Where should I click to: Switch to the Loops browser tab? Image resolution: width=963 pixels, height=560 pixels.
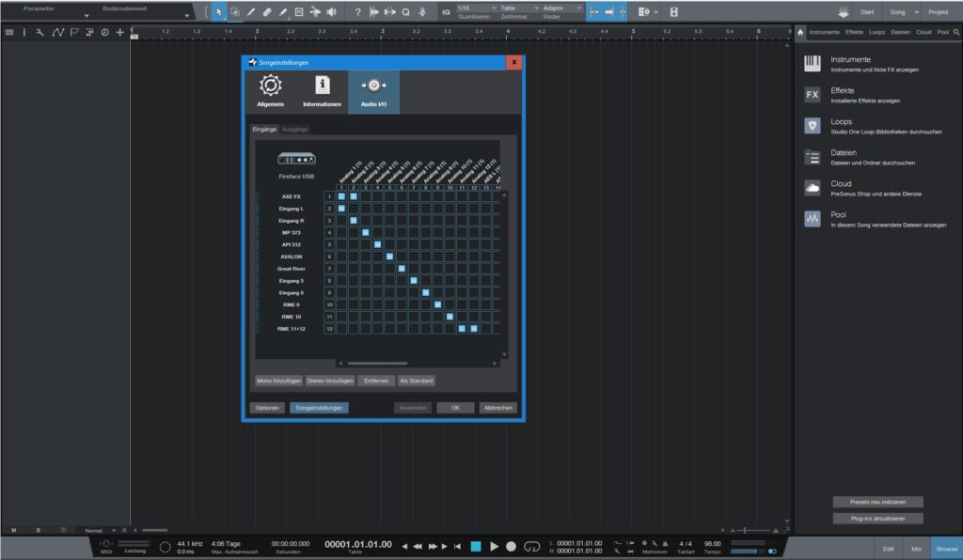click(x=877, y=32)
